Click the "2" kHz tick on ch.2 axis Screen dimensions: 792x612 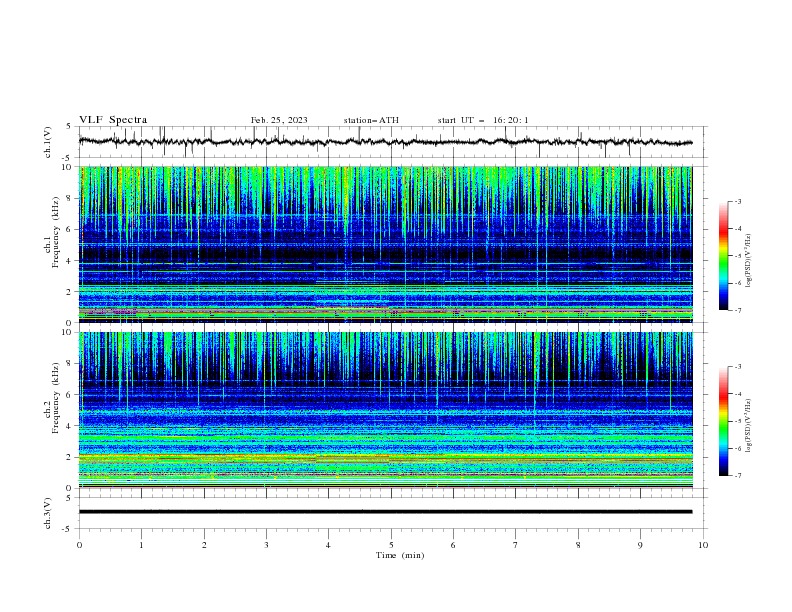(x=71, y=457)
